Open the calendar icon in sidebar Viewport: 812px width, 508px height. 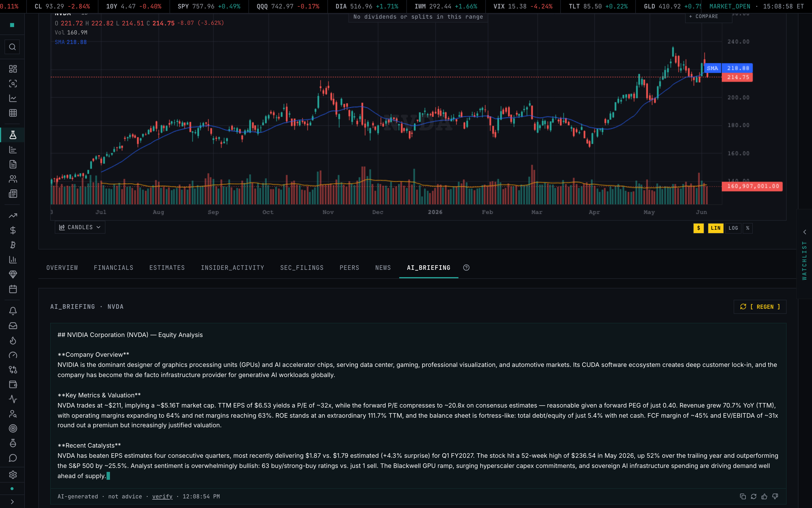[x=13, y=289]
